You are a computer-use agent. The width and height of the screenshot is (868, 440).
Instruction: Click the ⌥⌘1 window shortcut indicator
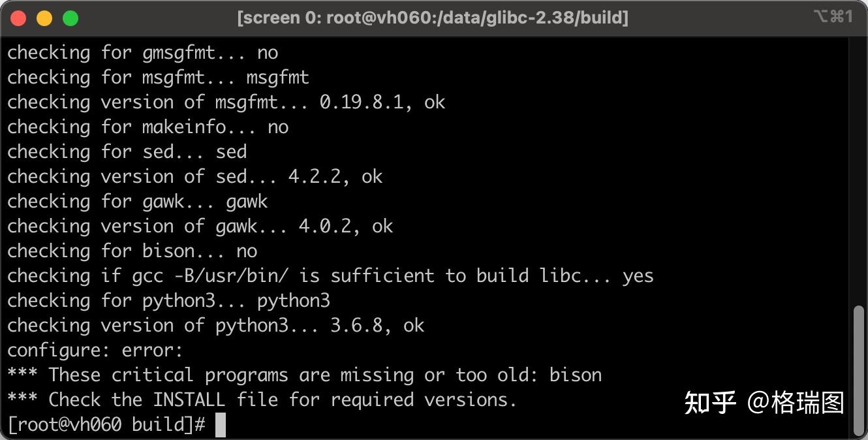(833, 17)
